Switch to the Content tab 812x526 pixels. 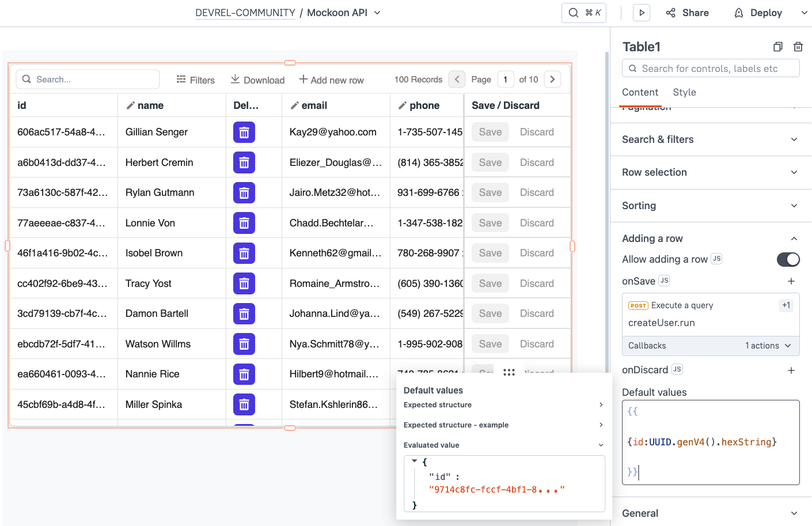pyautogui.click(x=640, y=92)
